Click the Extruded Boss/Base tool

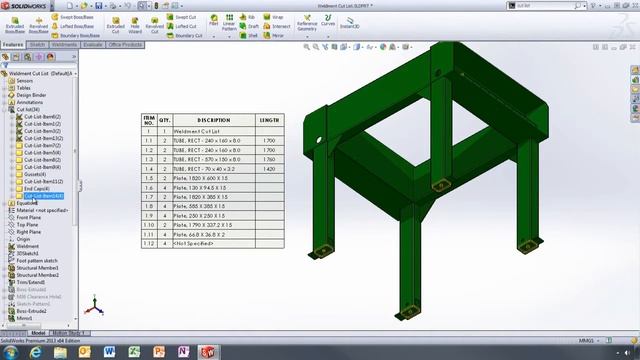[x=15, y=25]
